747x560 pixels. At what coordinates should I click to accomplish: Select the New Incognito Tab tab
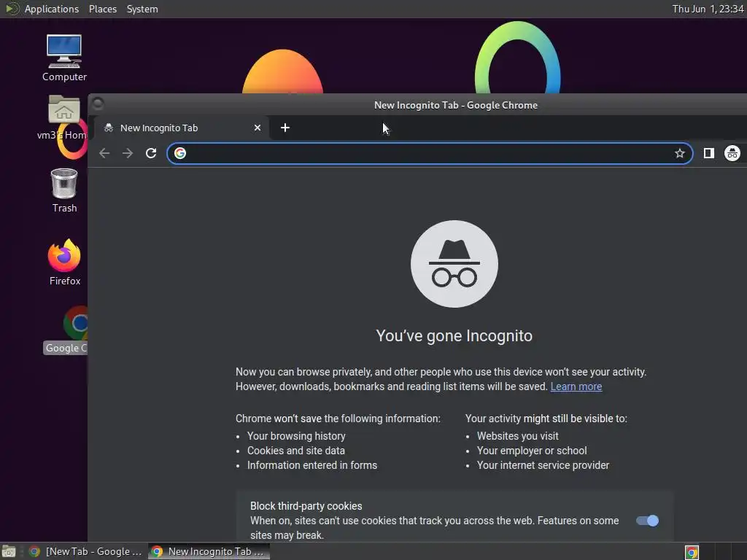(x=183, y=128)
